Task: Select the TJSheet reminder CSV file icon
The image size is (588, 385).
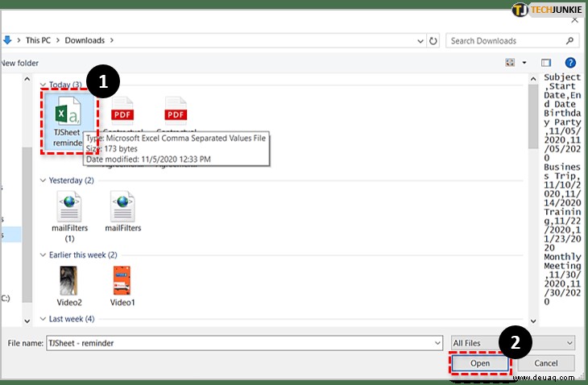Action: tap(68, 110)
